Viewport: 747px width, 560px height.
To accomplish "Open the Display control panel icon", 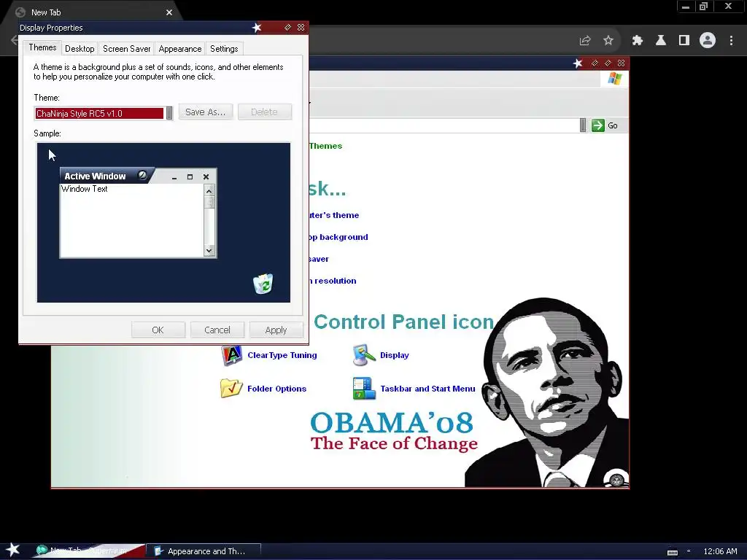I will coord(364,355).
